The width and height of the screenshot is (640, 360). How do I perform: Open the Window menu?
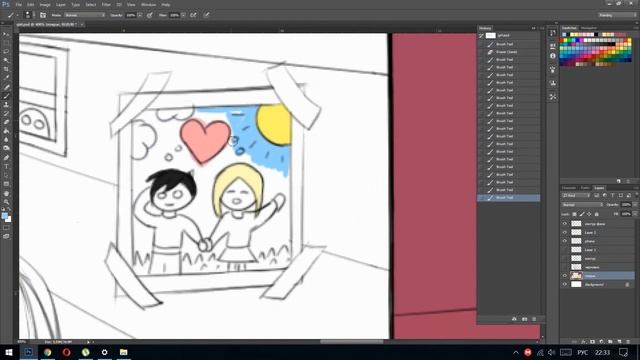tap(149, 4)
